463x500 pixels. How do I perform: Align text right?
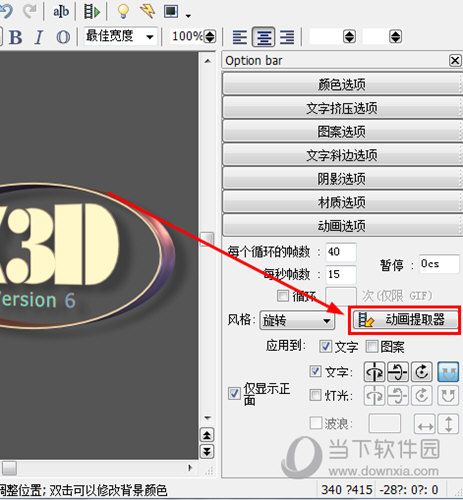tap(287, 37)
